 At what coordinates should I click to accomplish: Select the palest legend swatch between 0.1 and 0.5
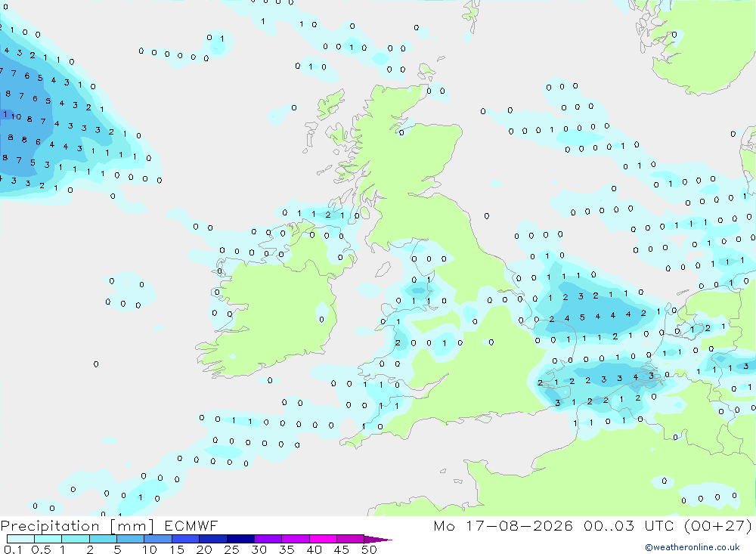click(x=20, y=539)
